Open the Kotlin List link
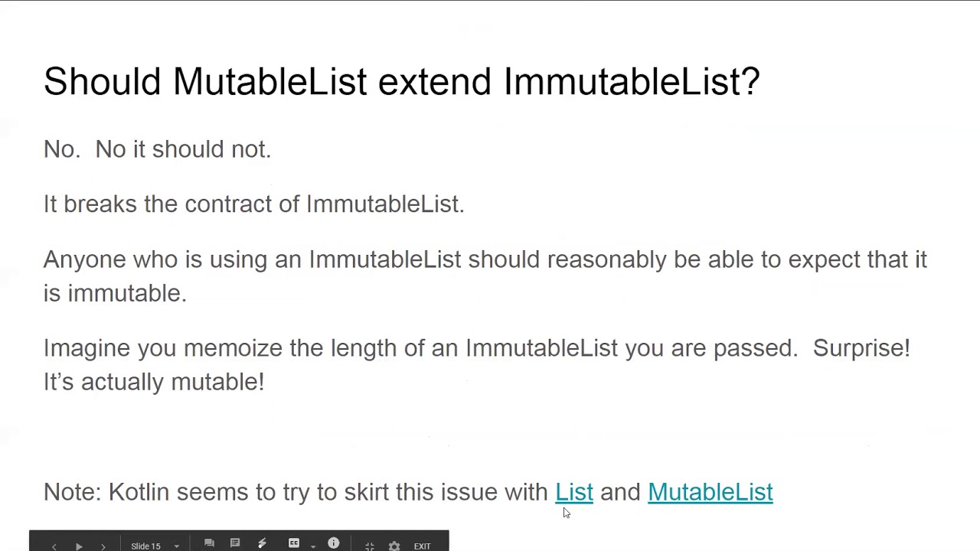980x551 pixels. pos(573,492)
